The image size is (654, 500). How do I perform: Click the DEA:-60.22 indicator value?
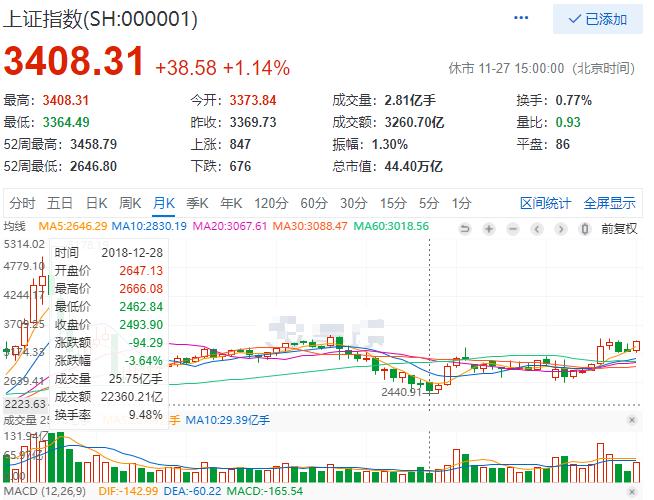(x=192, y=491)
